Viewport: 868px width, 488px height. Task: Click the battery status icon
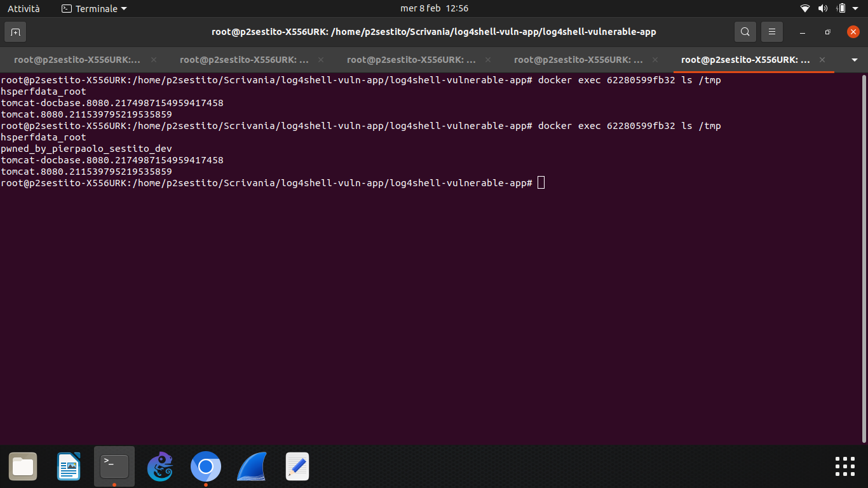tap(841, 8)
